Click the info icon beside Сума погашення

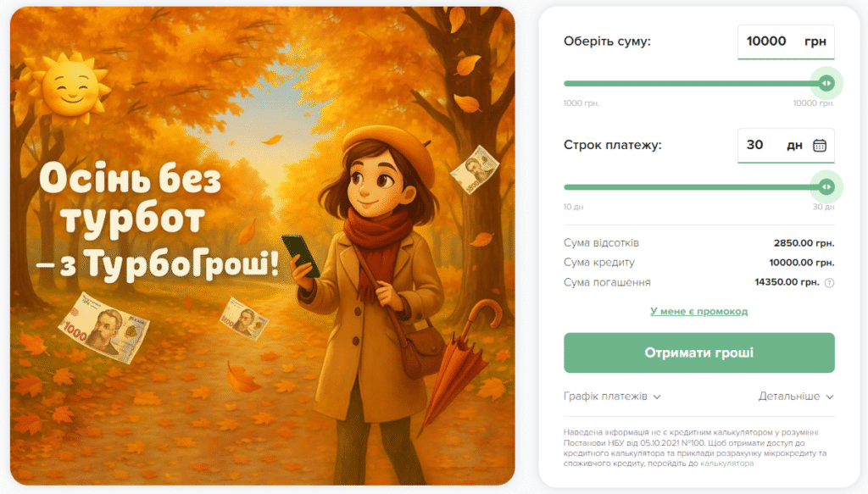point(829,283)
